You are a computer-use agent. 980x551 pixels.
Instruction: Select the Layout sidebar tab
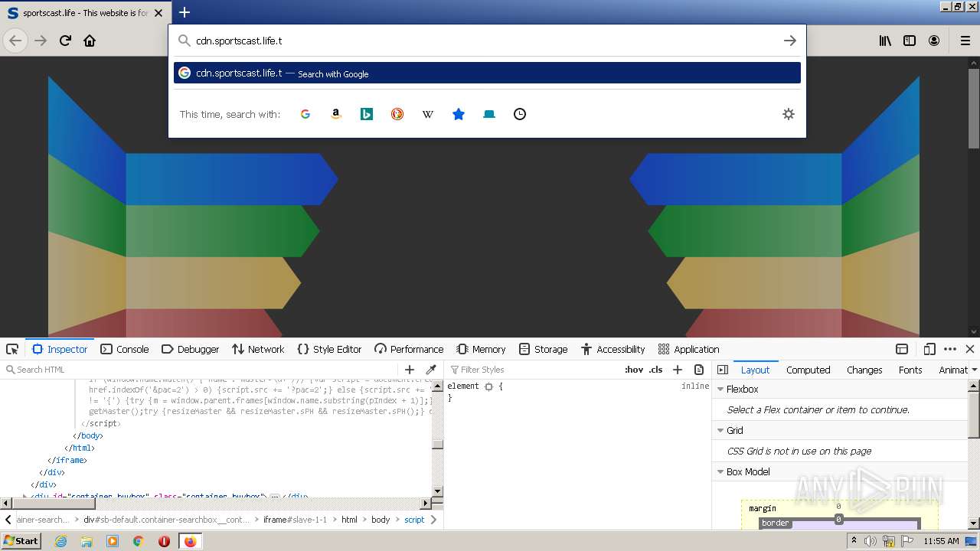(x=755, y=370)
